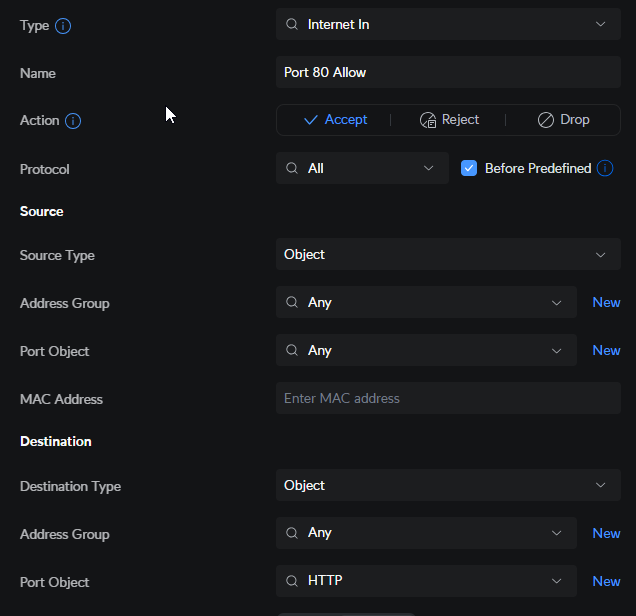Screen dimensions: 636x616
Task: Click the Source section heading
Action: (41, 212)
